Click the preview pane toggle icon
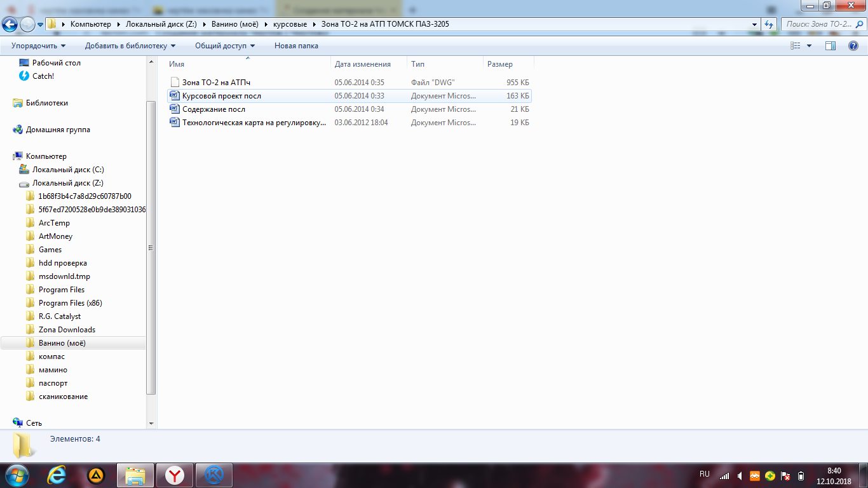This screenshot has width=868, height=488. tap(830, 46)
